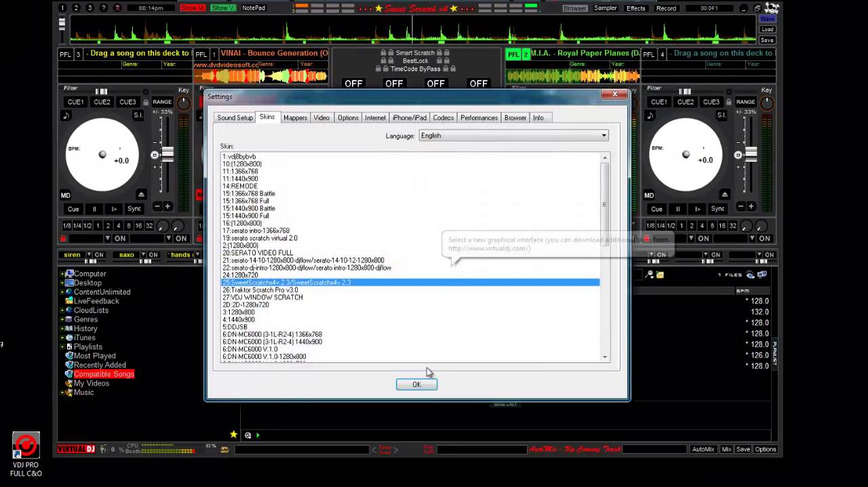Image resolution: width=868 pixels, height=487 pixels.
Task: Click Cue on the right deck
Action: click(x=656, y=209)
